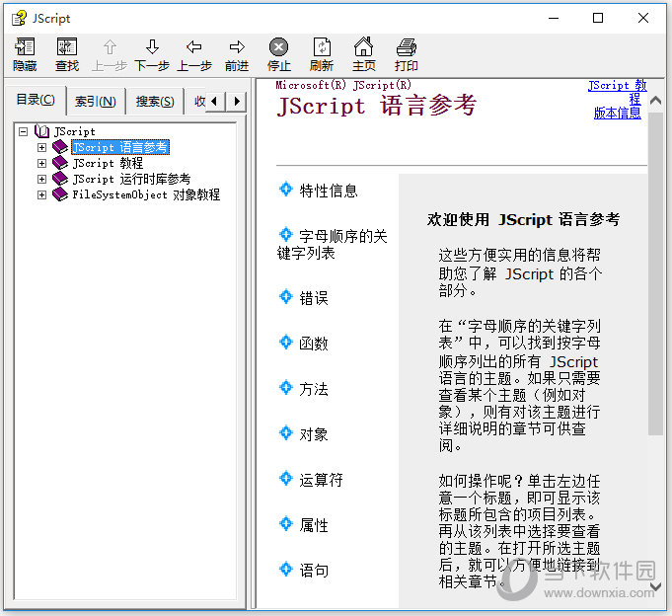
Task: Select the root JScript tree item
Action: [75, 131]
